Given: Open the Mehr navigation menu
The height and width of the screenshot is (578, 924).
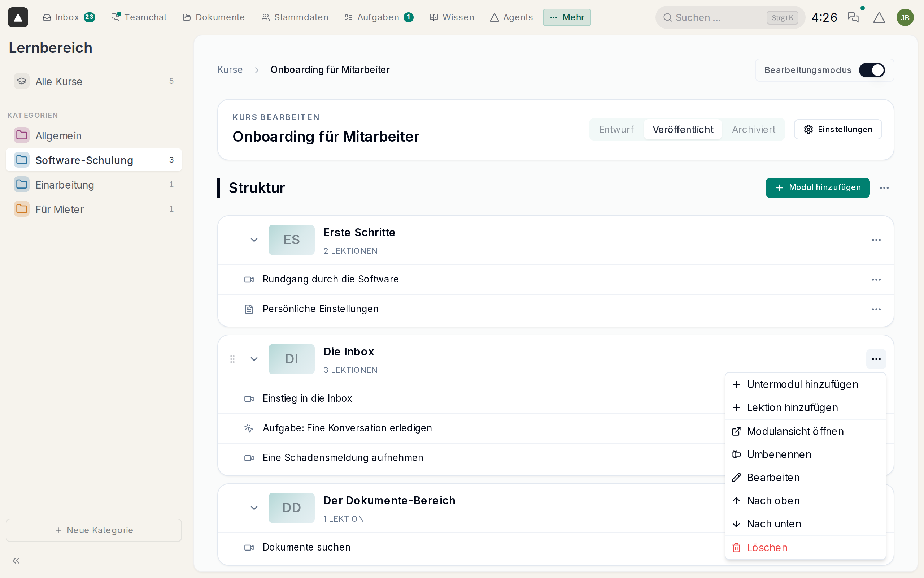Looking at the screenshot, I should 567,17.
